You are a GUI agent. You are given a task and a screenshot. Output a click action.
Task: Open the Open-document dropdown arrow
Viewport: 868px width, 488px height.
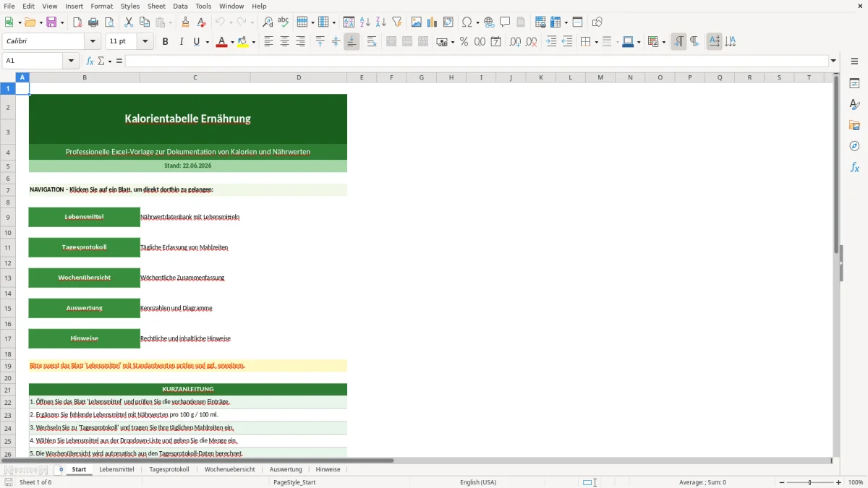[x=40, y=22]
